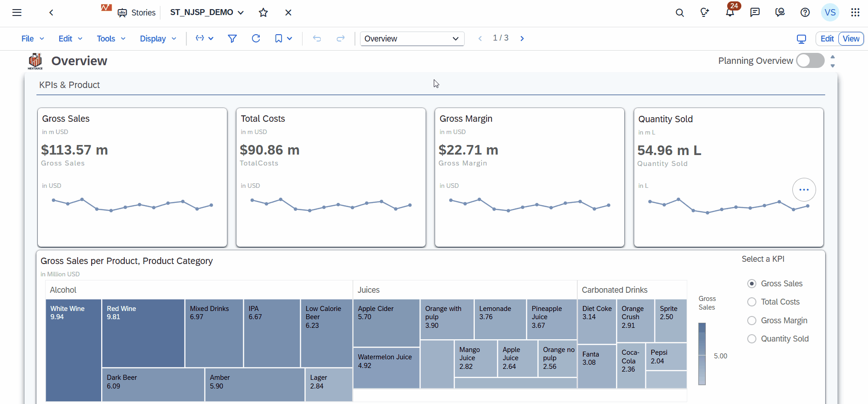Screen dimensions: 868x404
Task: Mark story as favorite with star icon
Action: (263, 13)
